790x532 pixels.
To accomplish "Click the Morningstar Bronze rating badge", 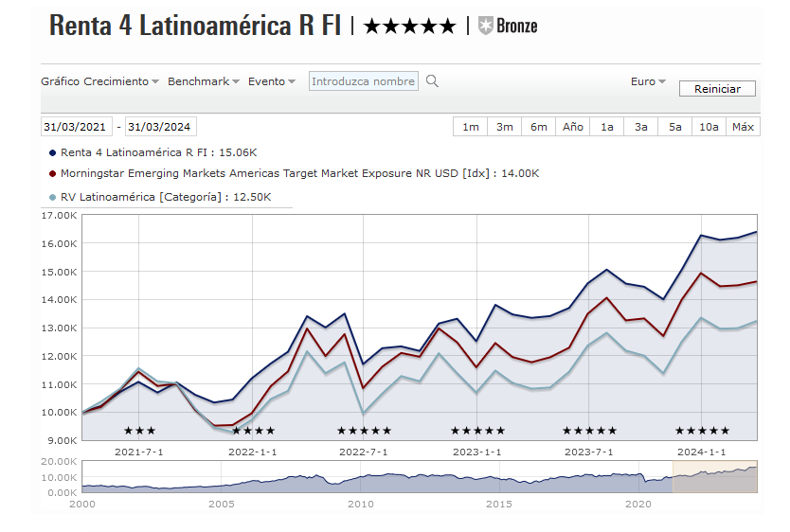I will [508, 27].
